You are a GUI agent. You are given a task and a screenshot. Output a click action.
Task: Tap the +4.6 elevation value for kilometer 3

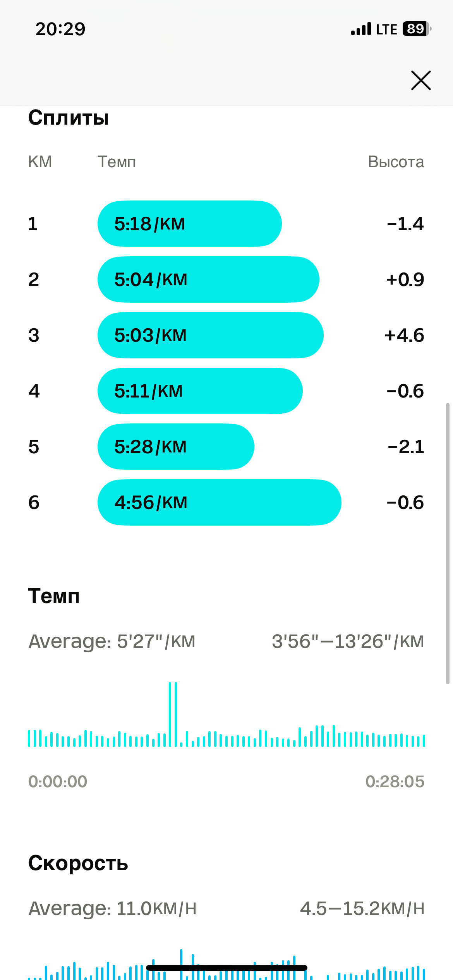[404, 335]
